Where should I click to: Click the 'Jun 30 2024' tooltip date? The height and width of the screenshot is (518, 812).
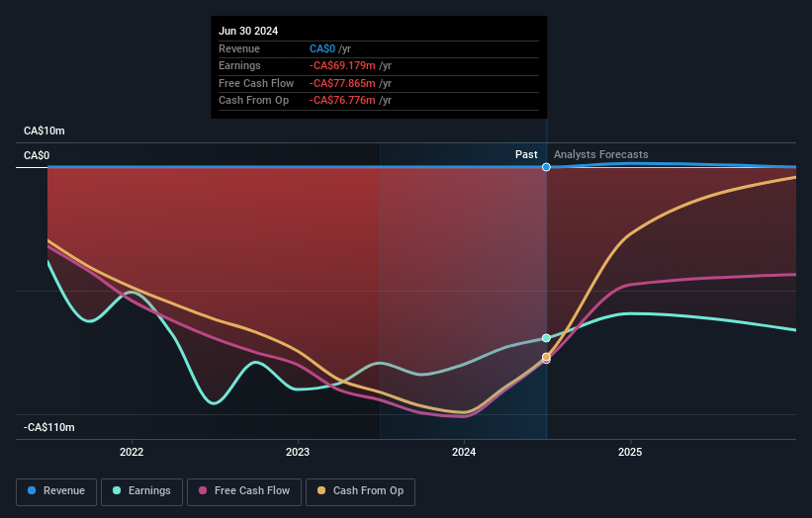coord(248,31)
